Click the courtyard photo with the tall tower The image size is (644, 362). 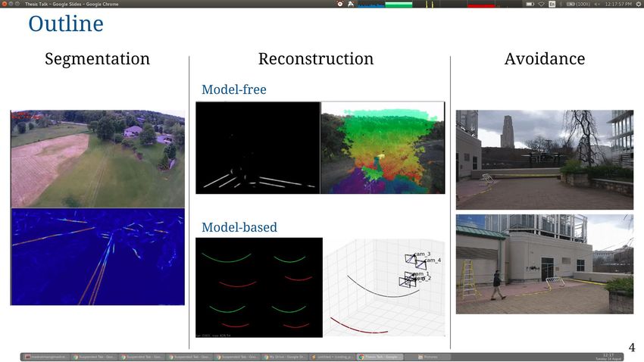[x=545, y=160]
